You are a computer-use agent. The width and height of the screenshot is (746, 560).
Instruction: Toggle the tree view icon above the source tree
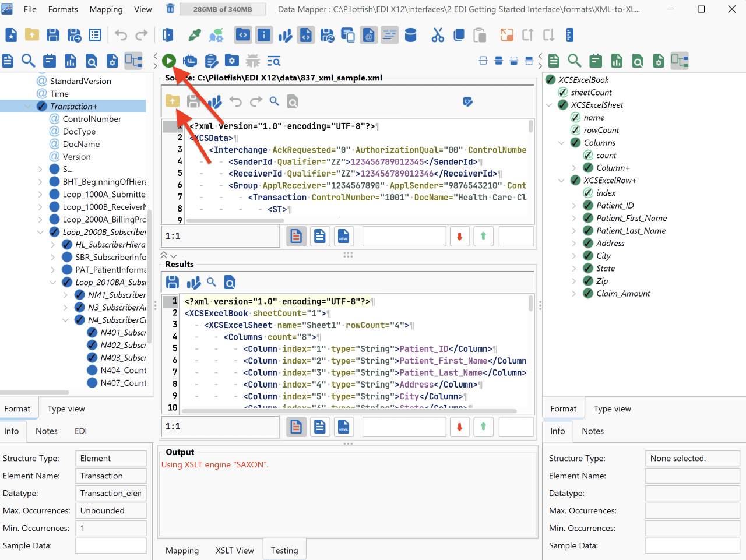(133, 61)
